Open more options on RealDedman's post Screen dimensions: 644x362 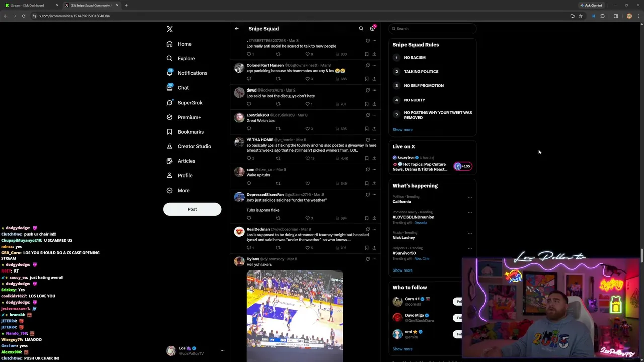click(x=374, y=229)
